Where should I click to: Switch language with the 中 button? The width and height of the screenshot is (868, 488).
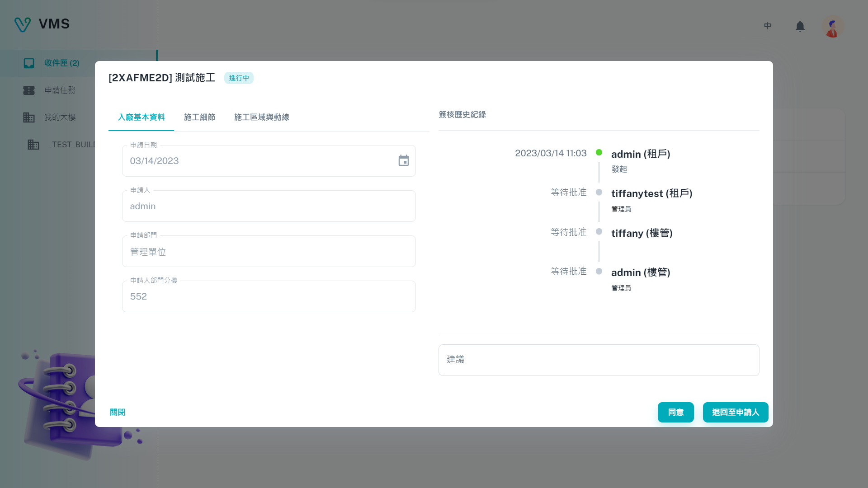[767, 26]
